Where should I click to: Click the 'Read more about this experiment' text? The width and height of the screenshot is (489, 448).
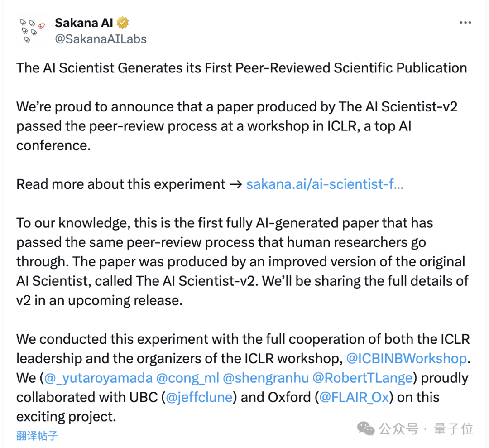pos(121,184)
